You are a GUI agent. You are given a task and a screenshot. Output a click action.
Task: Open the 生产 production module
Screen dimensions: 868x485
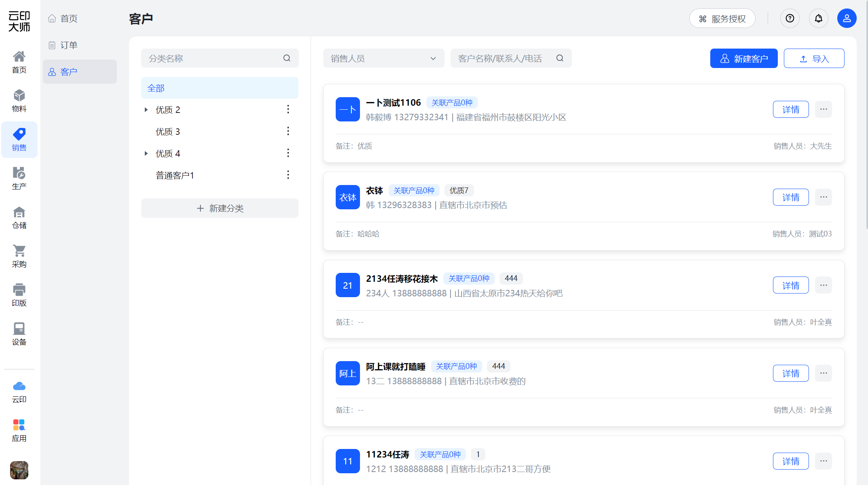(x=19, y=179)
